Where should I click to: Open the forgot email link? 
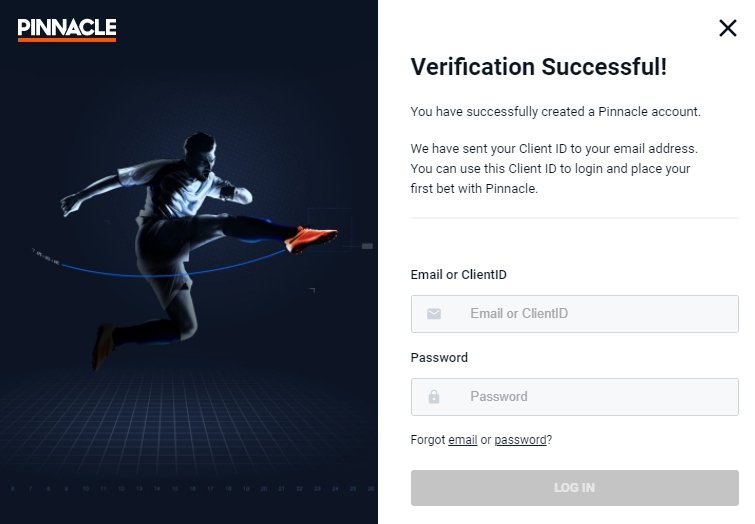click(x=462, y=440)
